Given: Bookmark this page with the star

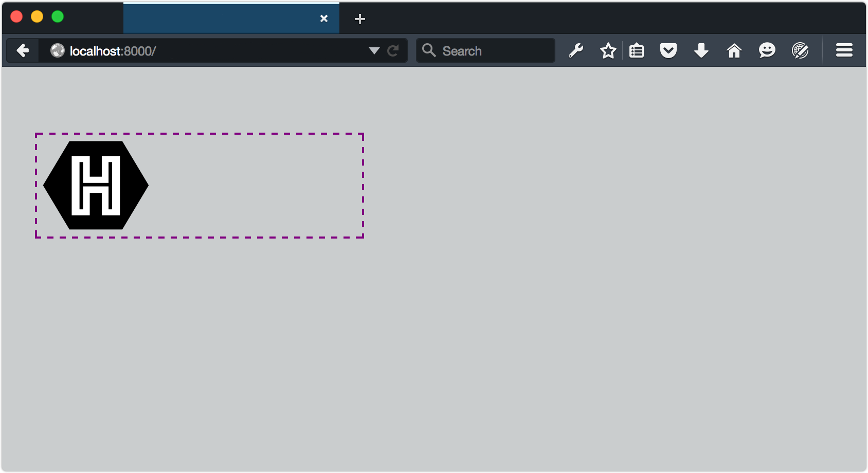Looking at the screenshot, I should tap(608, 50).
